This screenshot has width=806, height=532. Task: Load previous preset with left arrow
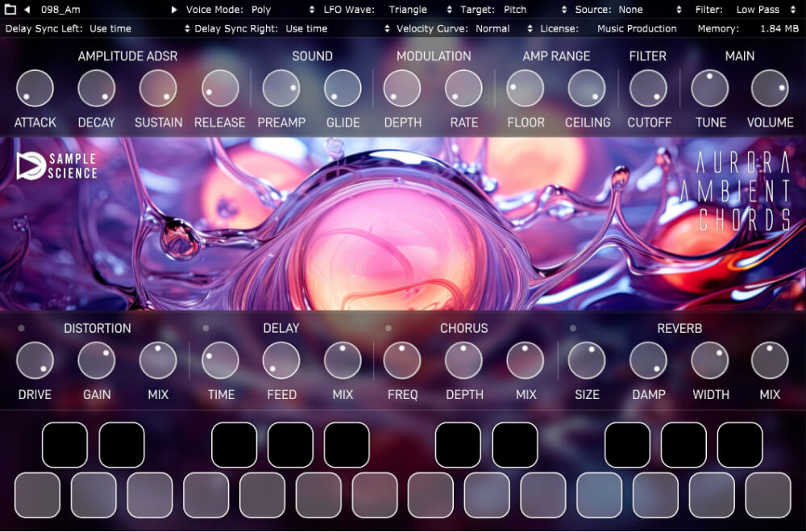pyautogui.click(x=27, y=9)
